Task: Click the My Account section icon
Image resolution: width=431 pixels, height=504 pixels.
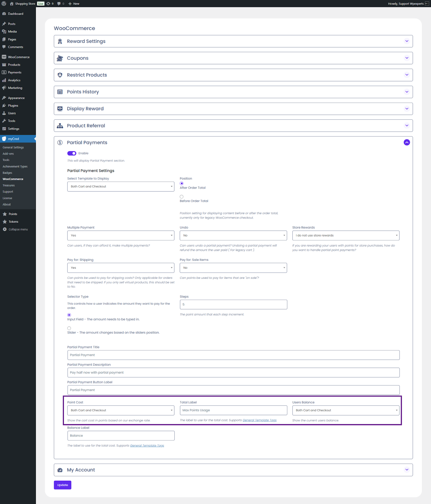Action: [x=60, y=470]
